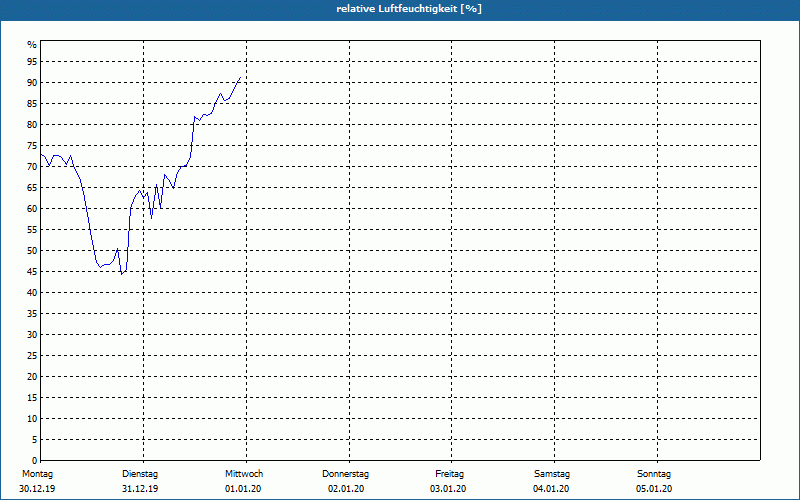This screenshot has width=800, height=500.
Task: Click the y-axis value 60
Action: (x=32, y=209)
